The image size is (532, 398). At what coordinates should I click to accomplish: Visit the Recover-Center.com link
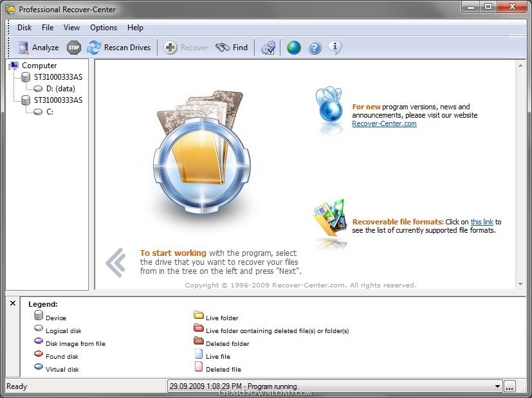(x=384, y=123)
